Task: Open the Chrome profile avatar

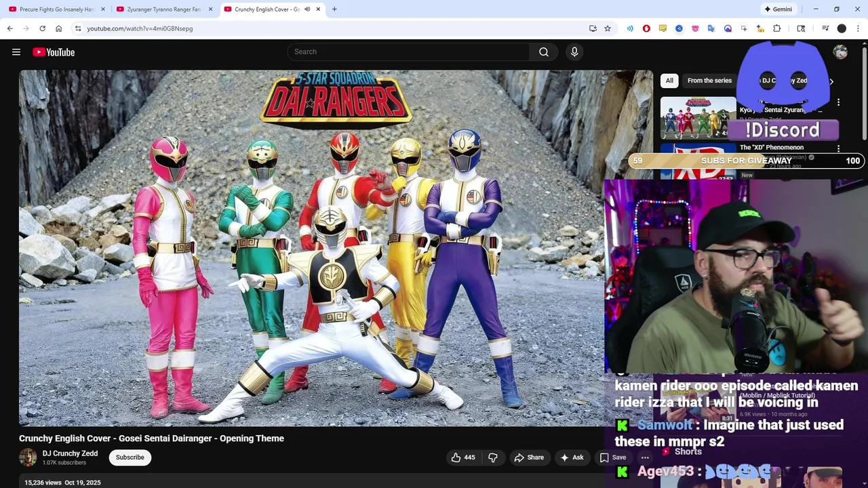Action: pos(842,28)
